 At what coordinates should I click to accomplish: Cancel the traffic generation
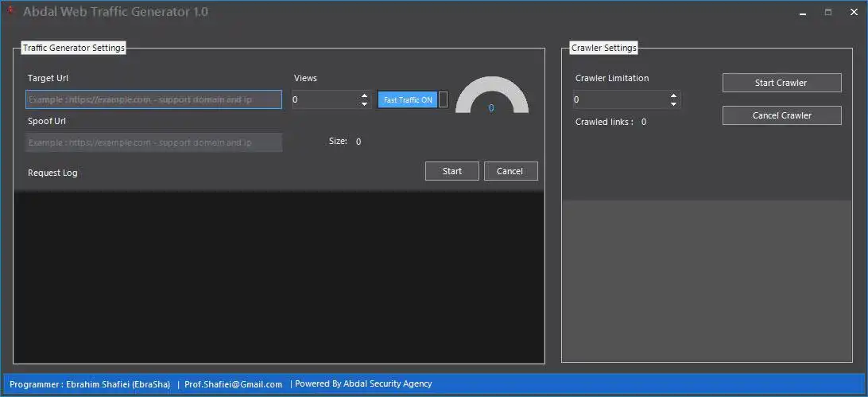(x=510, y=171)
